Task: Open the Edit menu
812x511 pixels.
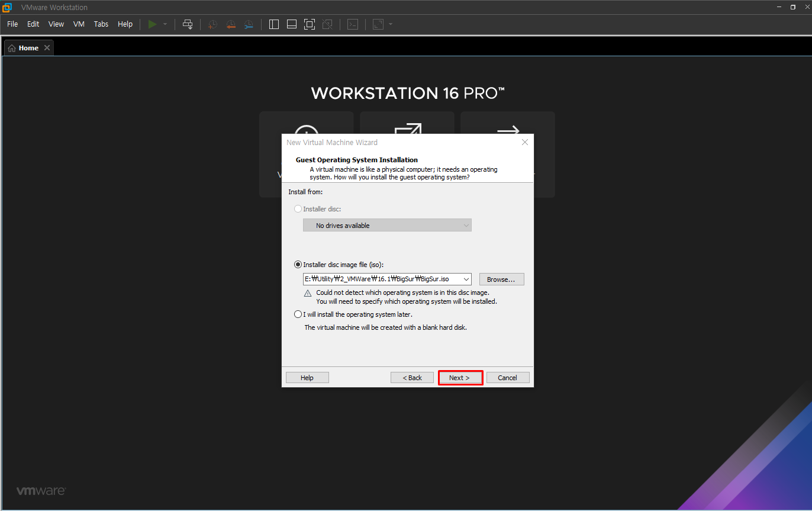Action: pos(33,24)
